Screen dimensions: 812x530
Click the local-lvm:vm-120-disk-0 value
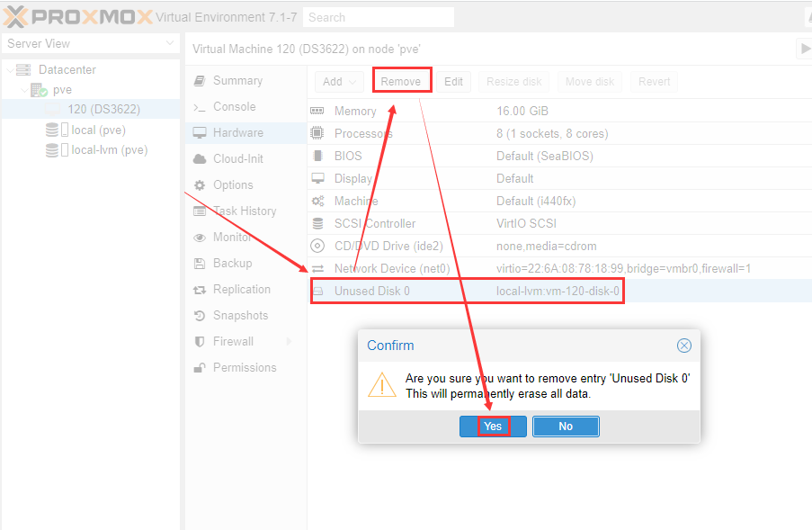point(558,291)
